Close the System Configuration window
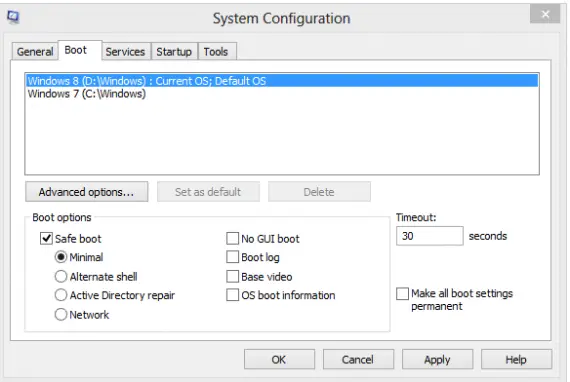 (545, 14)
